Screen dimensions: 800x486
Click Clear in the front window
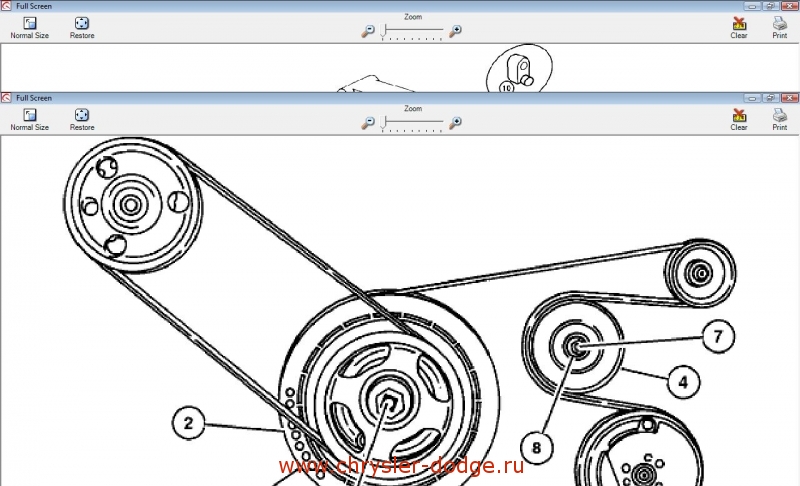[x=738, y=119]
